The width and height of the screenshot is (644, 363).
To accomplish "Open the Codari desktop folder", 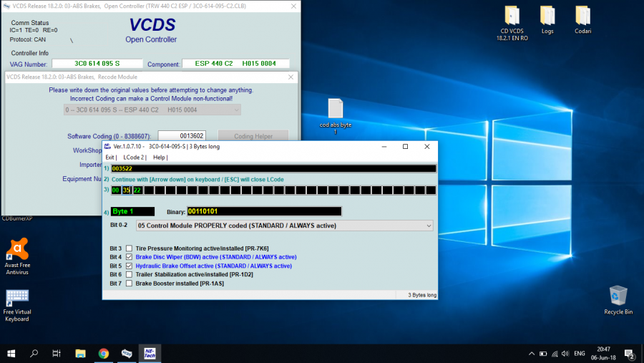I will [582, 18].
